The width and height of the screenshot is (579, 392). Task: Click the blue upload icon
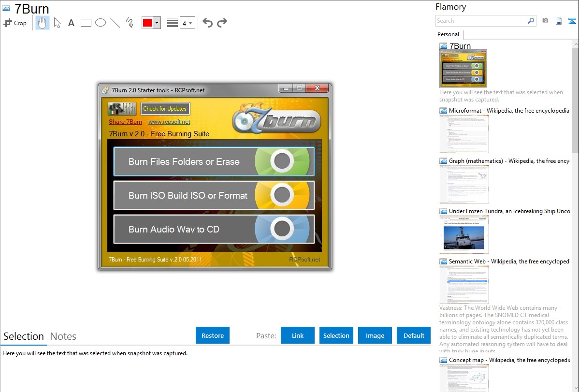572,21
